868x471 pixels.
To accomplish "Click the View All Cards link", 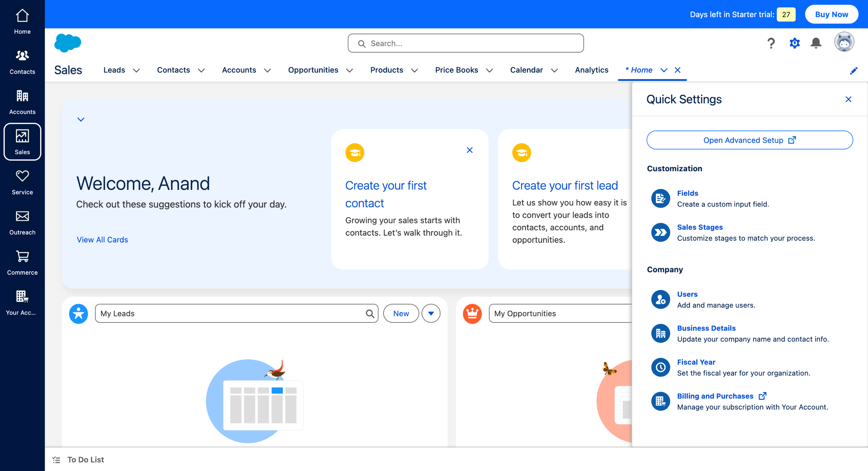I will [102, 240].
